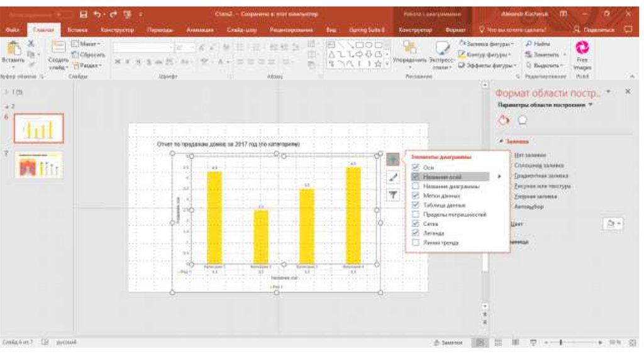Click the Найти button in ribbon
644x361 pixels.
tap(540, 43)
